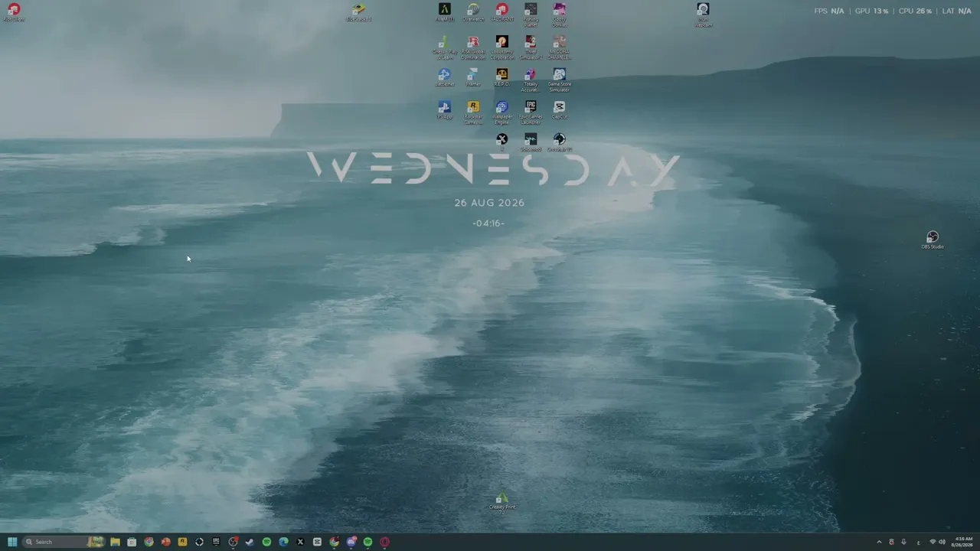Click the VALORANT desktop shortcut
980x551 pixels.
pos(501,12)
